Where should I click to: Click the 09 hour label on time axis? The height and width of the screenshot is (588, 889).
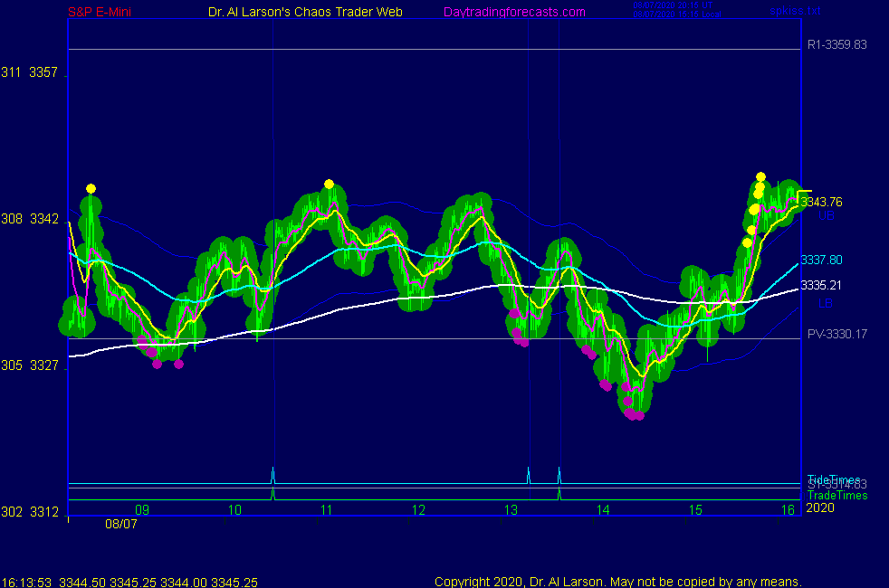(x=142, y=510)
